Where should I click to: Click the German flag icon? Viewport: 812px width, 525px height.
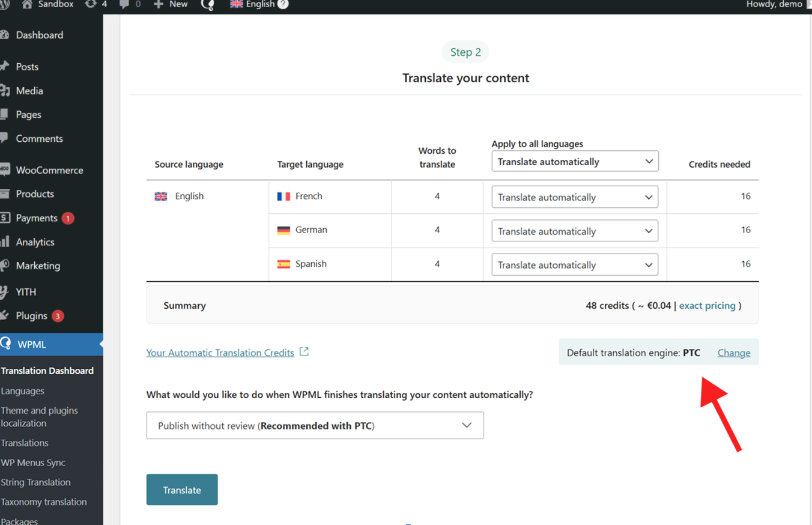point(283,230)
